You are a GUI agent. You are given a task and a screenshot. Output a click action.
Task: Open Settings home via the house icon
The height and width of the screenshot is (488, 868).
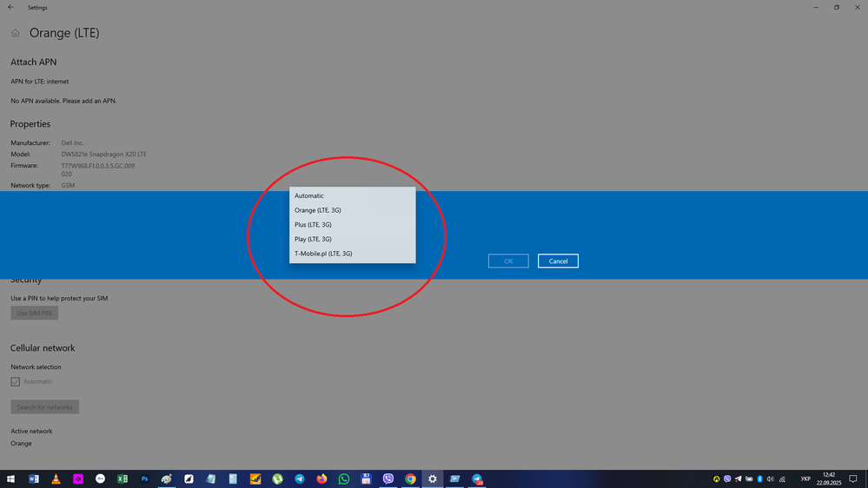click(16, 33)
